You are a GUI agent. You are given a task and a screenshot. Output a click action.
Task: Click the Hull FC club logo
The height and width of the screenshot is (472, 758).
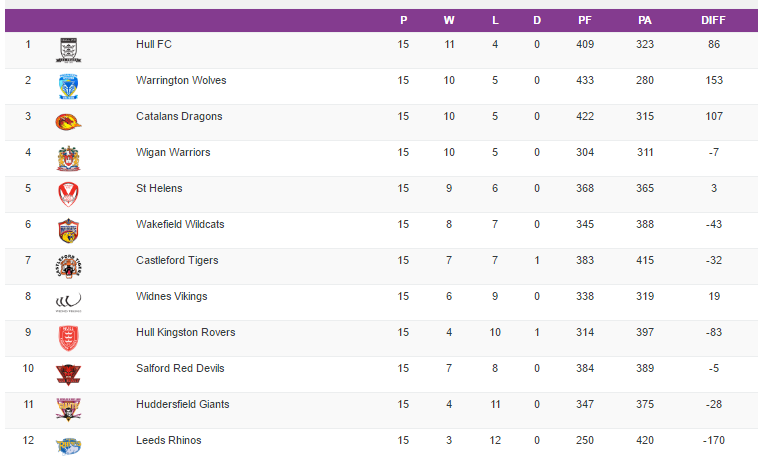click(x=68, y=51)
